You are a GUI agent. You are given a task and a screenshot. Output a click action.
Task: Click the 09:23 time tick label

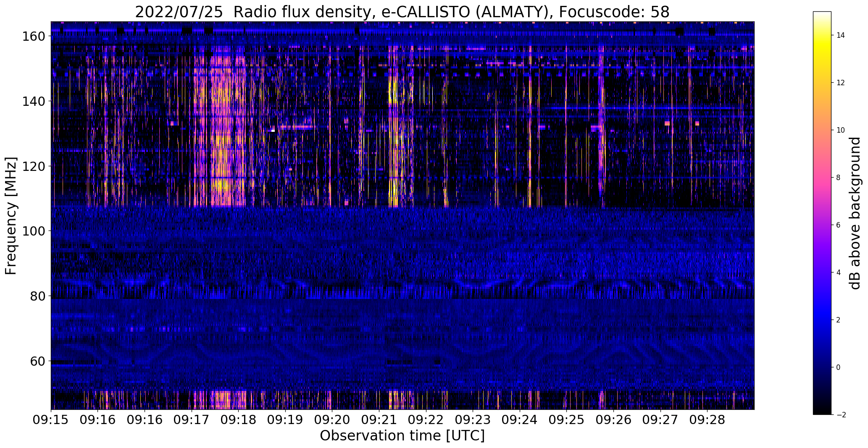tap(473, 420)
